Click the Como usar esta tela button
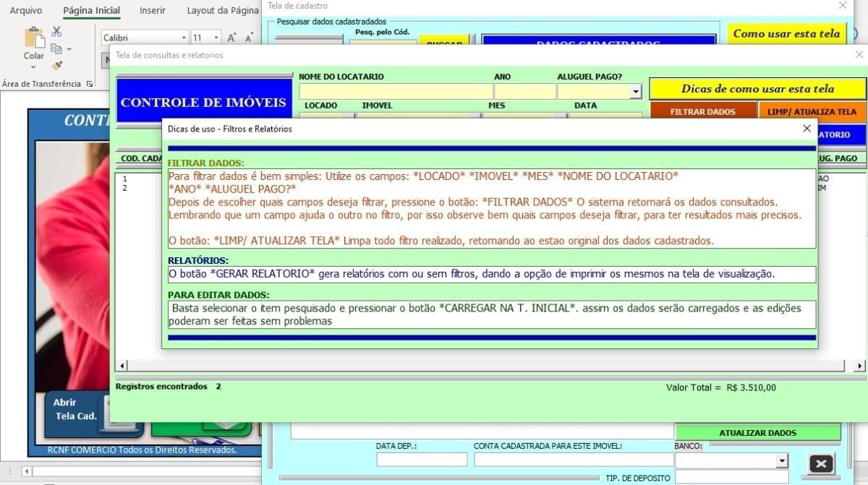 pyautogui.click(x=786, y=33)
